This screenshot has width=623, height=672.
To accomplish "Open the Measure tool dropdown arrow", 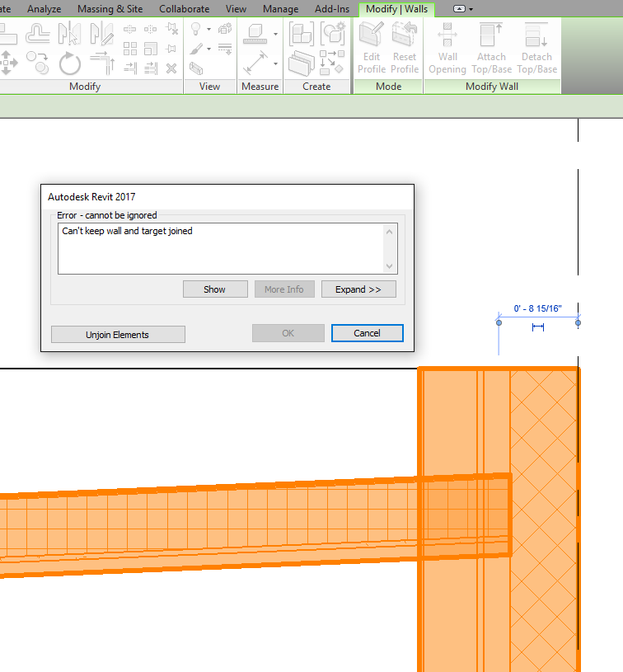I will pyautogui.click(x=275, y=34).
